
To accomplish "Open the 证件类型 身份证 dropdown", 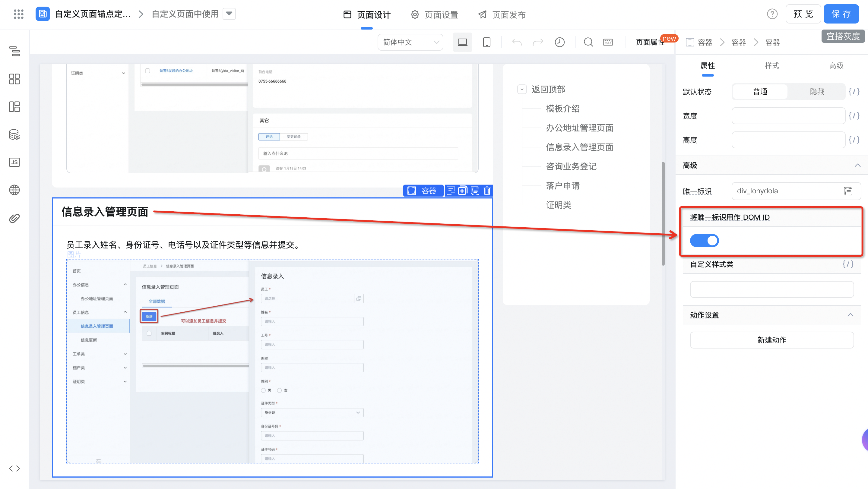I will click(x=312, y=412).
